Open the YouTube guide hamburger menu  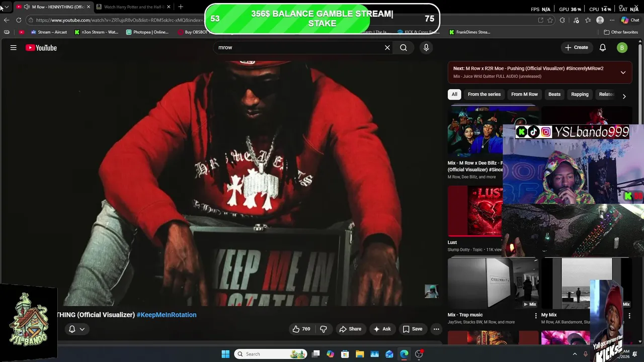14,48
